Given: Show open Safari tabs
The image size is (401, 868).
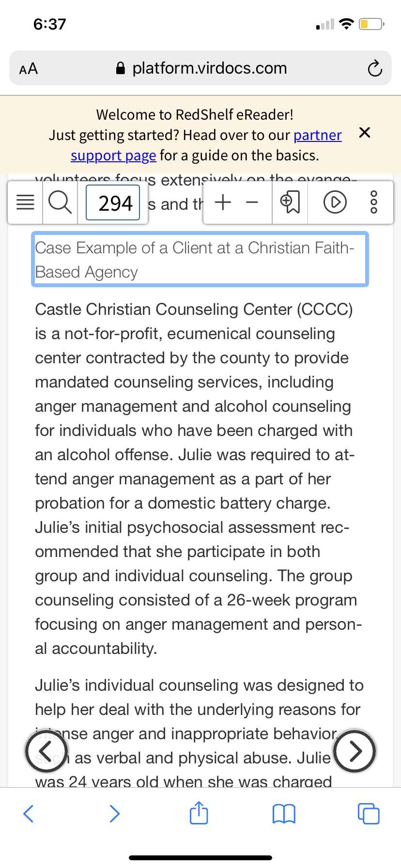Looking at the screenshot, I should (369, 814).
